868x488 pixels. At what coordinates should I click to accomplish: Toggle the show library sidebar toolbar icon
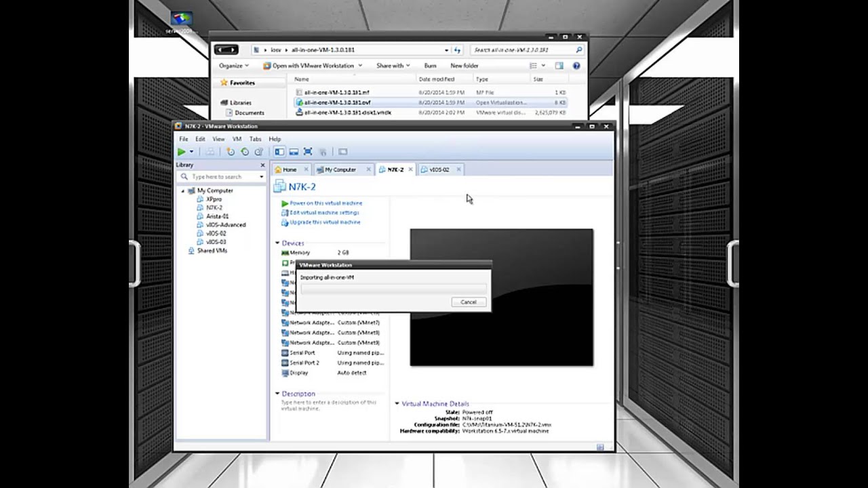(x=279, y=152)
